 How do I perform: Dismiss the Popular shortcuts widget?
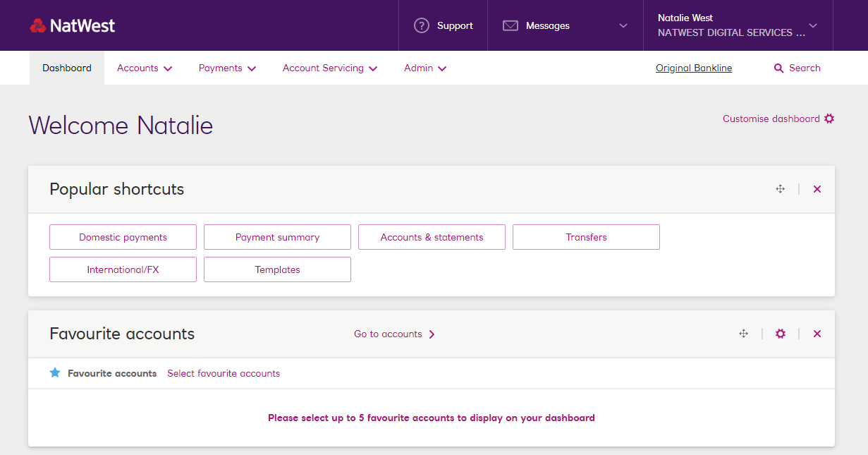click(x=817, y=189)
